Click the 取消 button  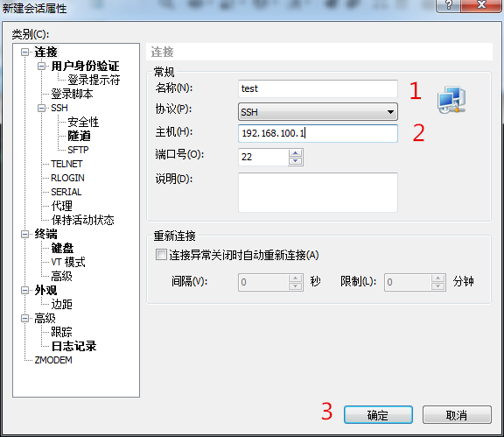[457, 415]
